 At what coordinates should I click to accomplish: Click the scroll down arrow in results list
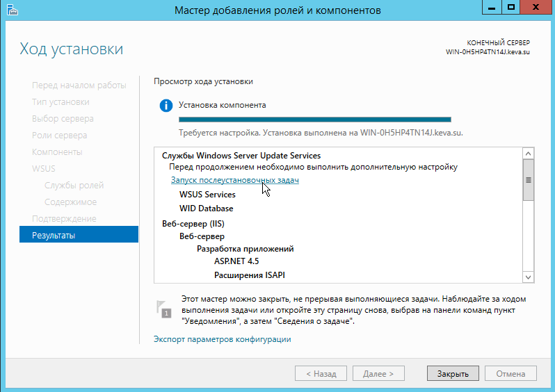coord(528,277)
